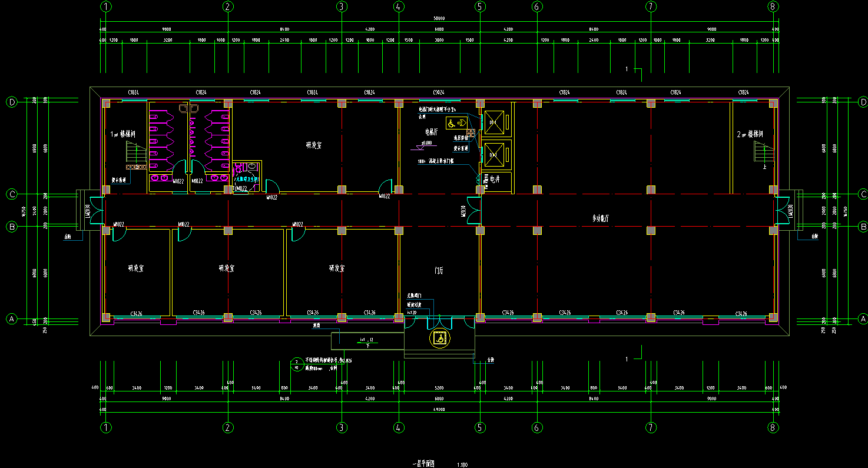Click the M2038 double door tag in corridor
This screenshot has height=468, width=868.
[x=464, y=211]
